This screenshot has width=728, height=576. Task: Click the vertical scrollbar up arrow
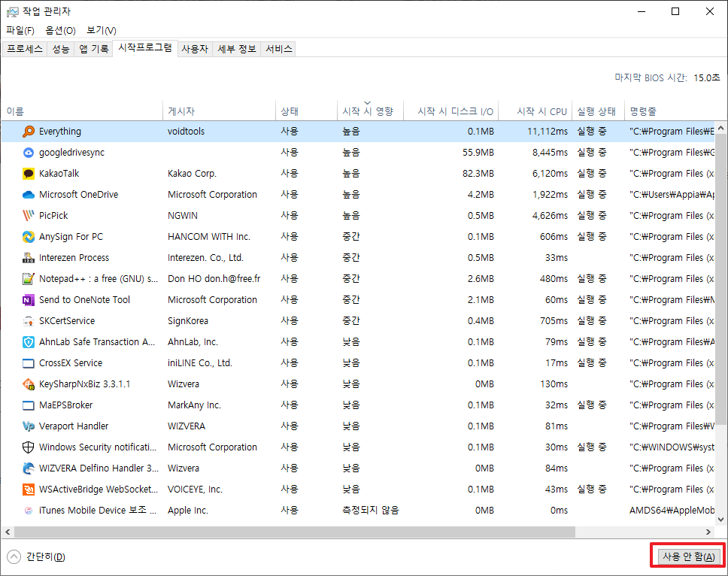pyautogui.click(x=720, y=128)
